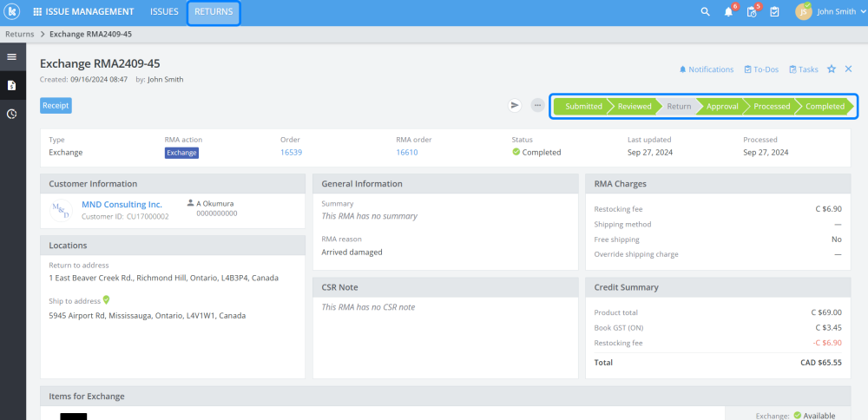Click Customer ID CU17000002

[125, 216]
